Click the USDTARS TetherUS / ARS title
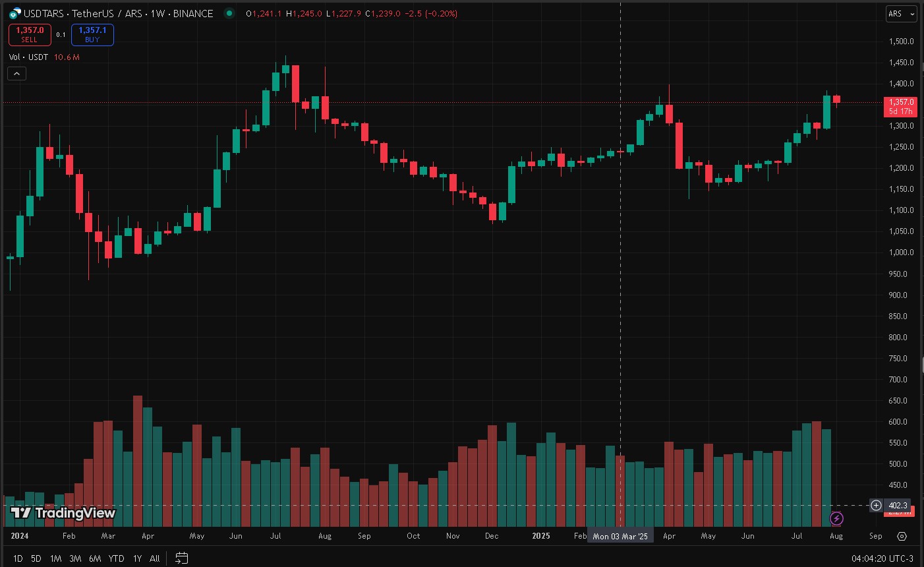Screen dimensions: 924x567 coord(119,13)
